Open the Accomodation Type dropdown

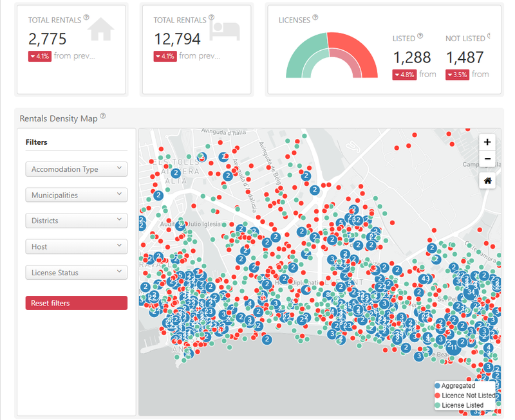click(76, 169)
